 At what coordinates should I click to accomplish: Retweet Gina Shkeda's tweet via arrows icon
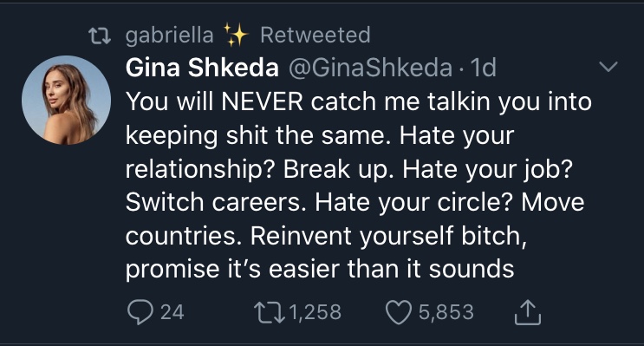point(269,312)
